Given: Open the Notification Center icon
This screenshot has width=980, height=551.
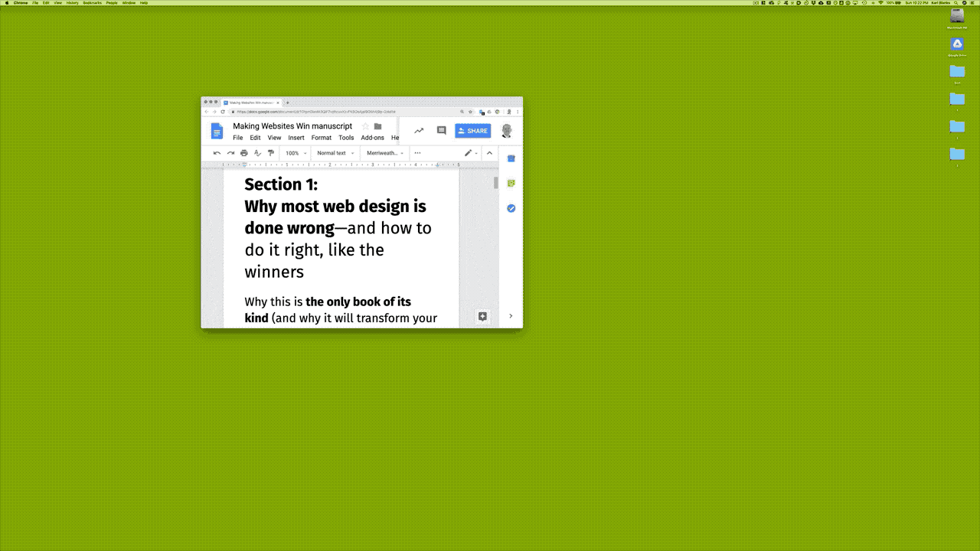Looking at the screenshot, I should click(x=973, y=3).
